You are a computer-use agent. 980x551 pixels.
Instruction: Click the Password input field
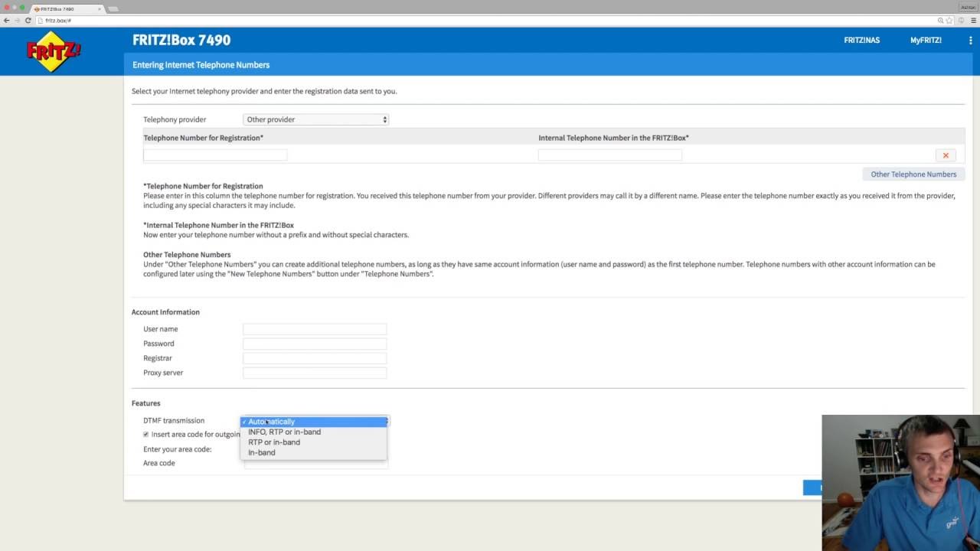(x=315, y=344)
